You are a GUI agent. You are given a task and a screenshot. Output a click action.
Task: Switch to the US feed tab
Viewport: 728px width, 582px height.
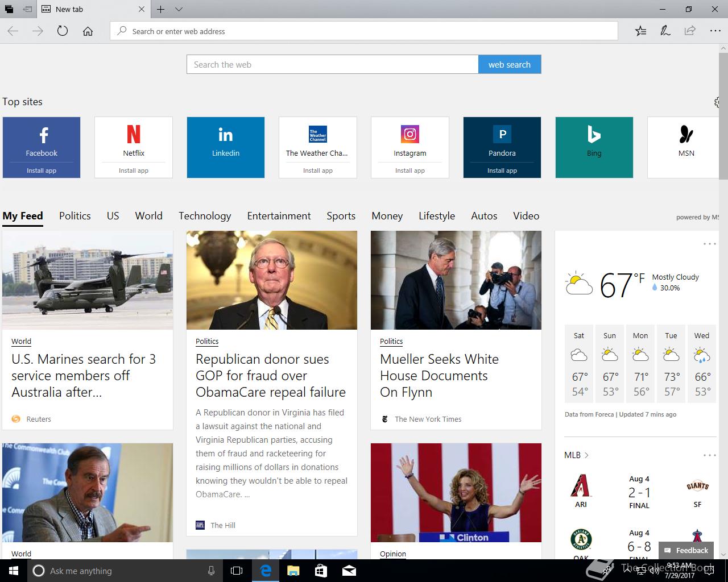coord(113,216)
